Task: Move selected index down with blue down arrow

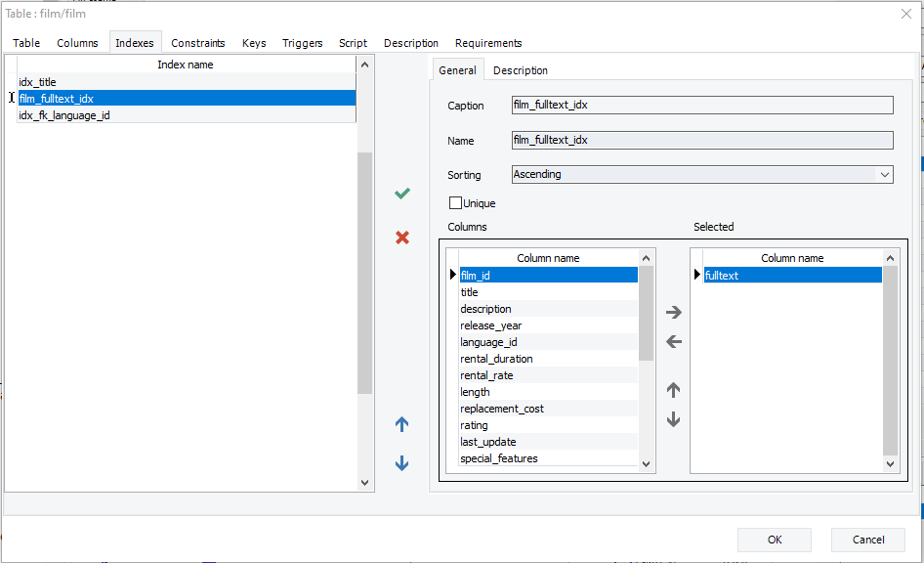Action: click(x=401, y=463)
